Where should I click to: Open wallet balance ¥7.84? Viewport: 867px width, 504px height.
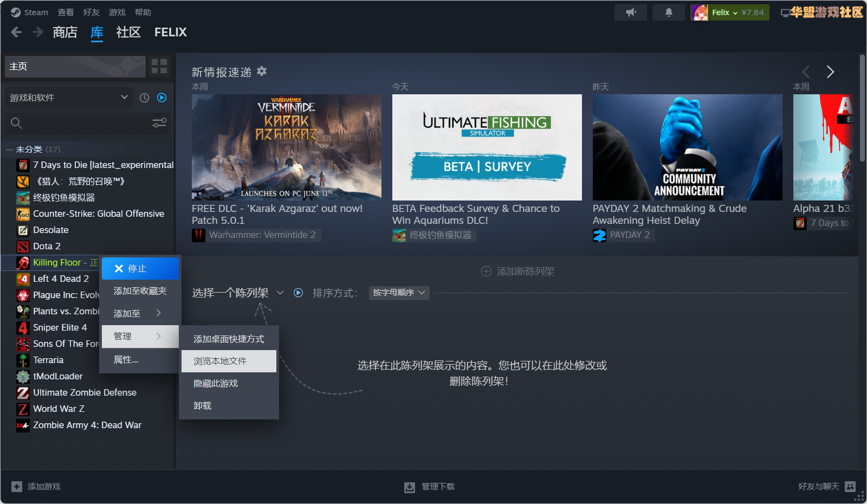click(x=753, y=12)
